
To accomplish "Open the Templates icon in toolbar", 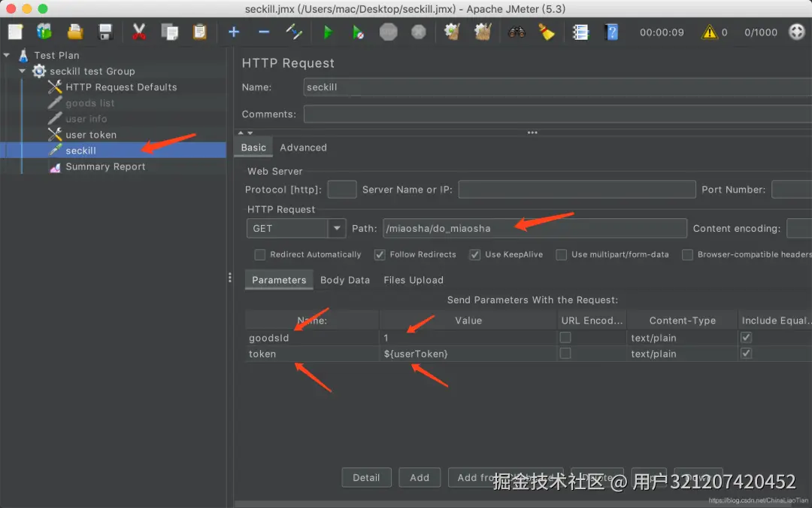I will click(x=44, y=32).
